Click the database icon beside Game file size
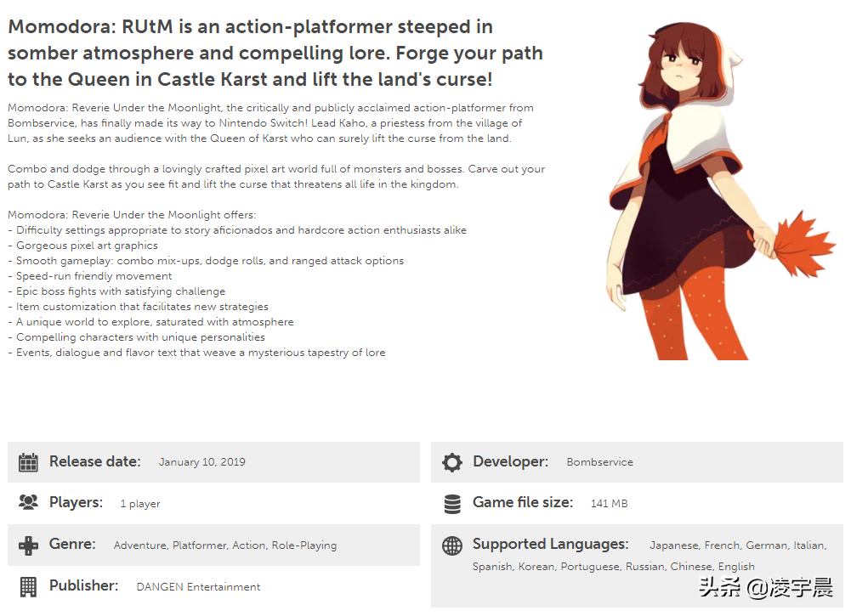Screen dimensions: 851x616 452,504
